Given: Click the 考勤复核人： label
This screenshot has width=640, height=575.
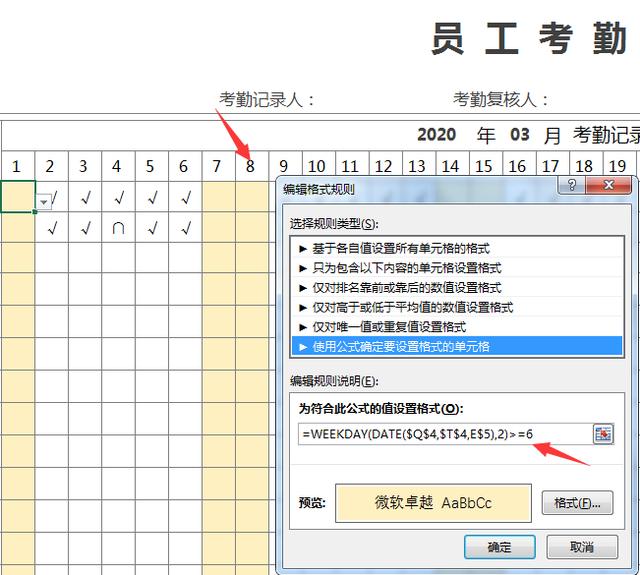Looking at the screenshot, I should click(x=501, y=100).
